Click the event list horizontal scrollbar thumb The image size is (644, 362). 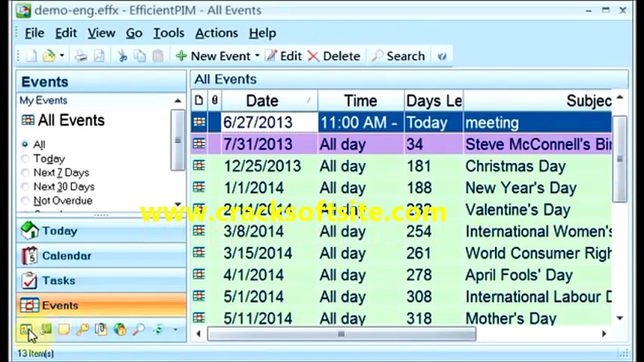342,334
